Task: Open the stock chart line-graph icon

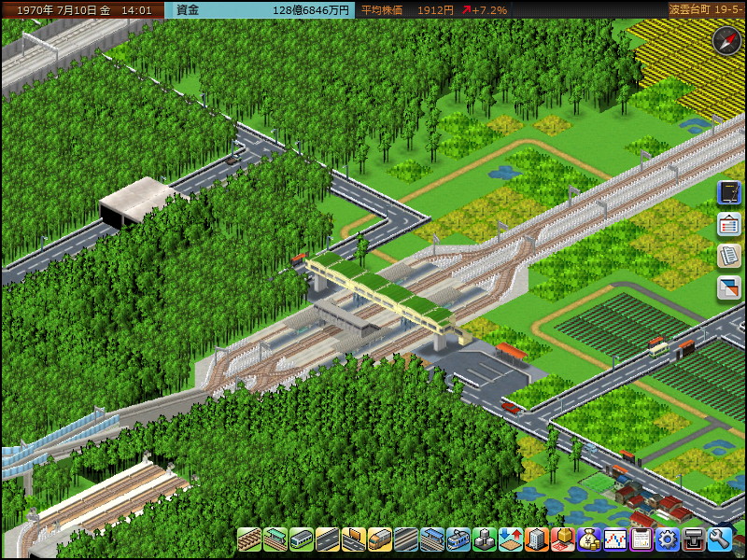Action: click(x=615, y=539)
